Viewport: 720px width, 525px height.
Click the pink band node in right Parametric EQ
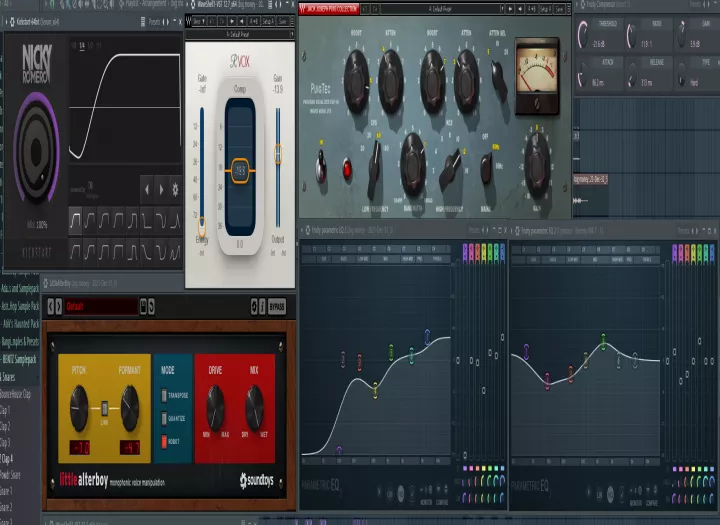click(x=547, y=380)
